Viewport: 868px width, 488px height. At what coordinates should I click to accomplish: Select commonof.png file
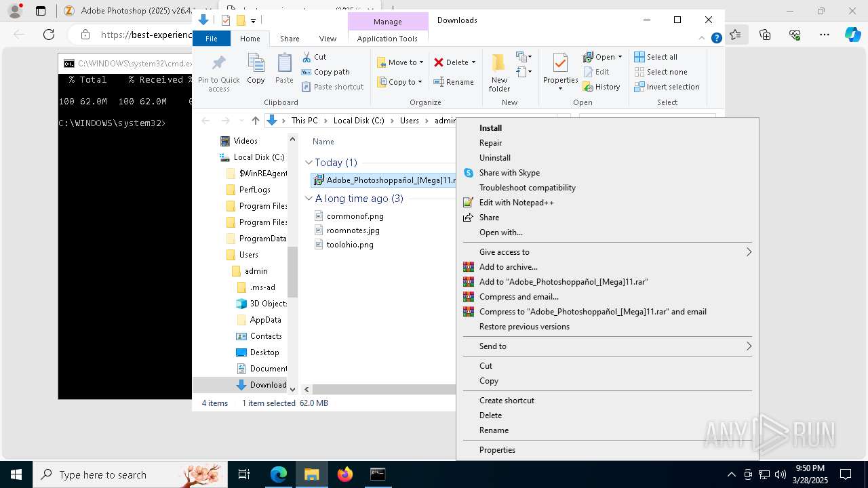[355, 216]
